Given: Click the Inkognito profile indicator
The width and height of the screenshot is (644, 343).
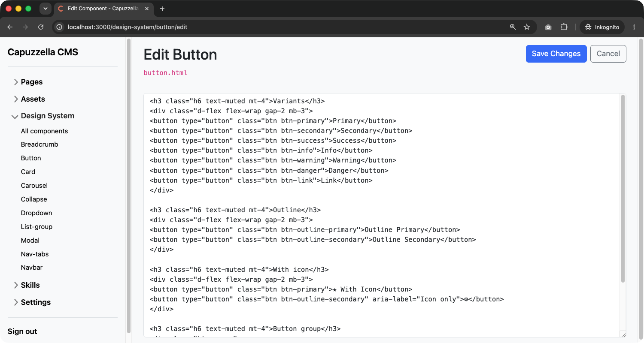Looking at the screenshot, I should (x=602, y=27).
